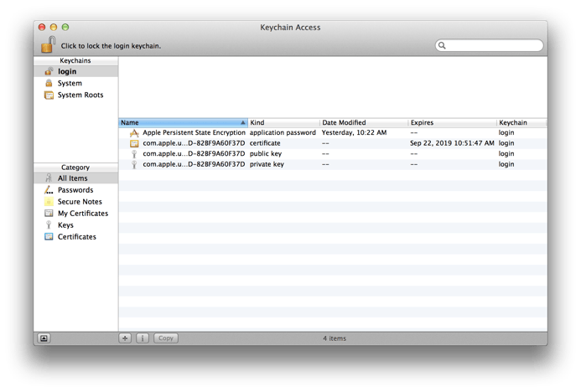Select the System keychain lock icon
Viewport: 581px width, 392px height.
point(49,83)
